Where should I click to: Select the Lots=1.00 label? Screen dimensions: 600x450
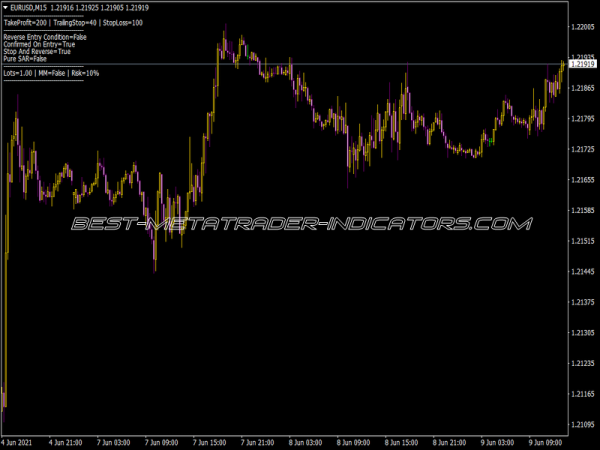pyautogui.click(x=17, y=73)
